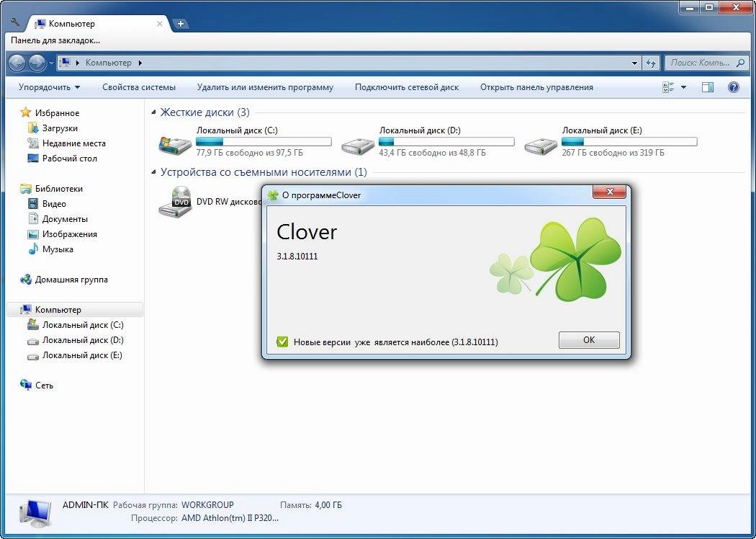This screenshot has height=539, width=756.
Task: Go forward with the Forward arrow button
Action: point(37,63)
